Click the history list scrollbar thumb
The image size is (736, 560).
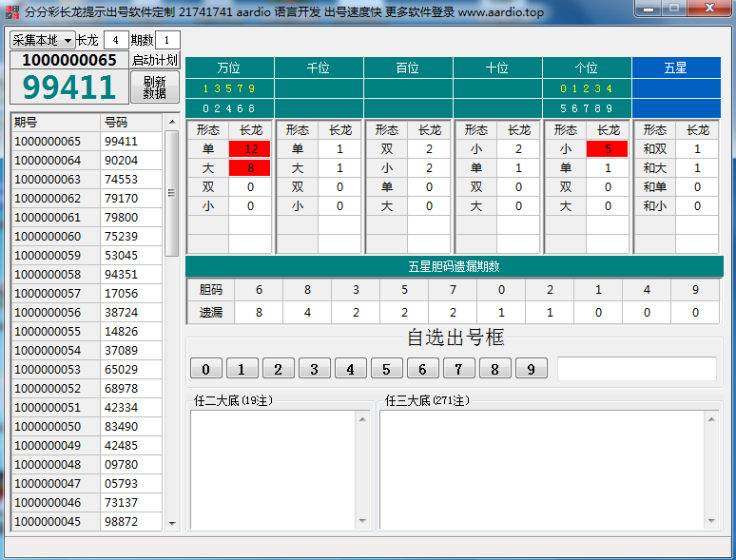(x=172, y=193)
